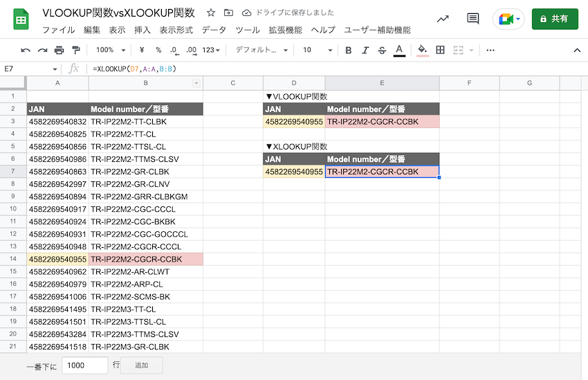Click the green 共有 share button
The width and height of the screenshot is (588, 380).
pos(555,19)
